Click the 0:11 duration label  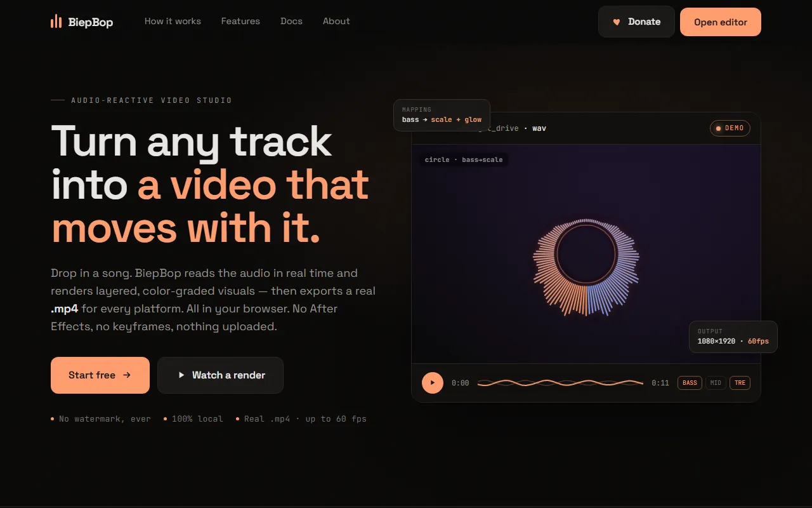[x=660, y=383]
